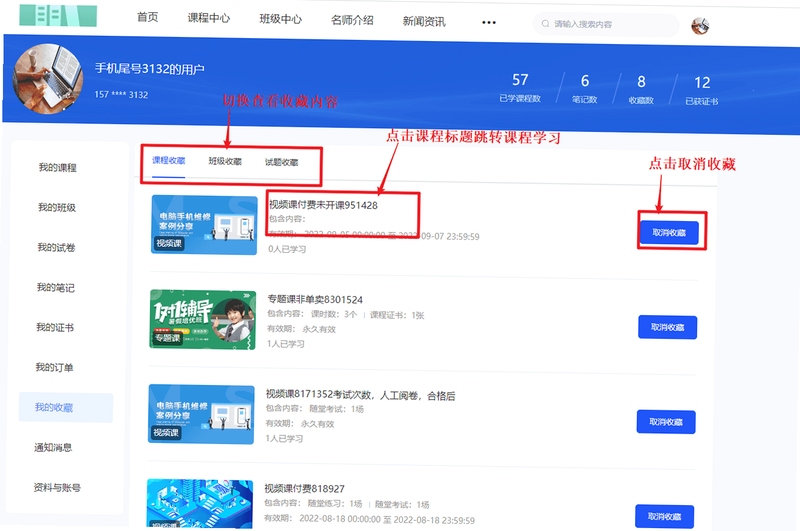This screenshot has width=800, height=531.
Task: Click the 8 收藏数 statistic
Action: [641, 89]
